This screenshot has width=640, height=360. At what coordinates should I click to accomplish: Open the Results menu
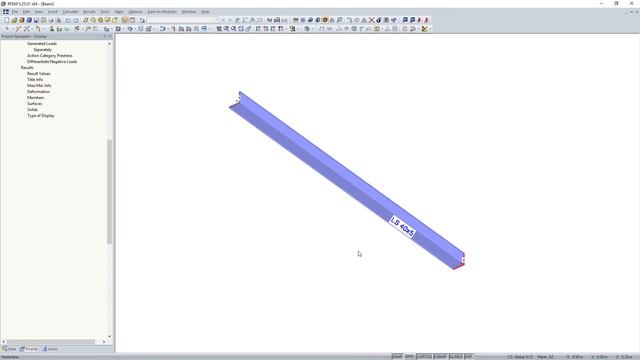pos(89,12)
